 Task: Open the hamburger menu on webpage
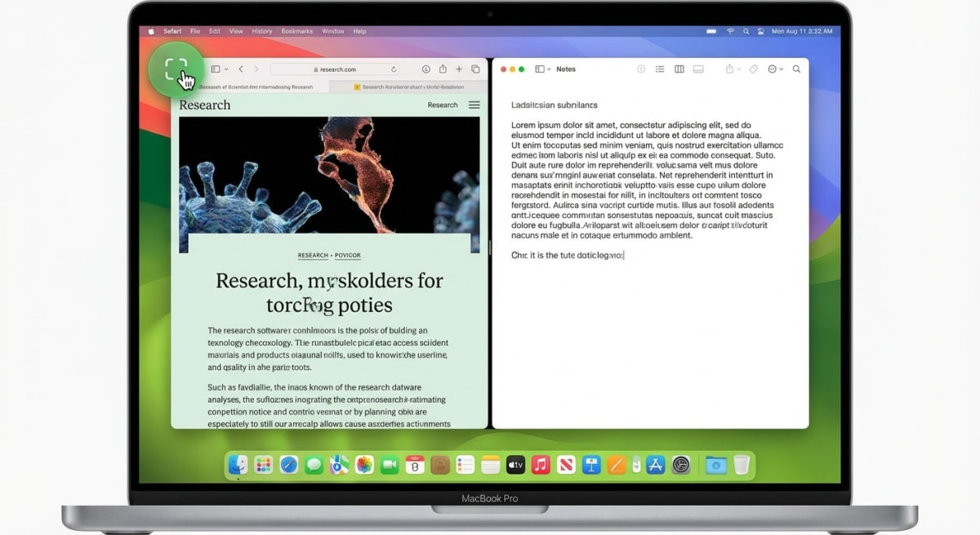pyautogui.click(x=474, y=105)
